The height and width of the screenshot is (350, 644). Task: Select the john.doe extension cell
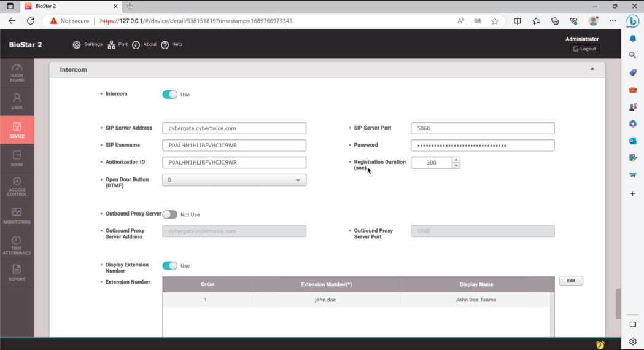click(325, 300)
